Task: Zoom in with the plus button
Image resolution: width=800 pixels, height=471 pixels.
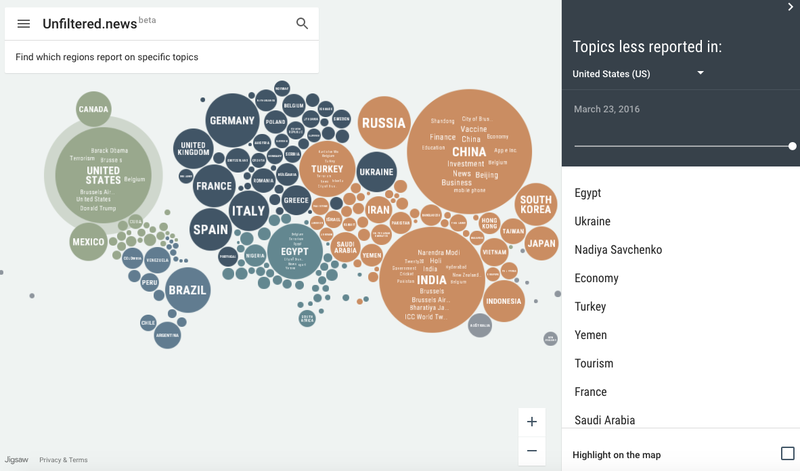Action: pyautogui.click(x=532, y=421)
